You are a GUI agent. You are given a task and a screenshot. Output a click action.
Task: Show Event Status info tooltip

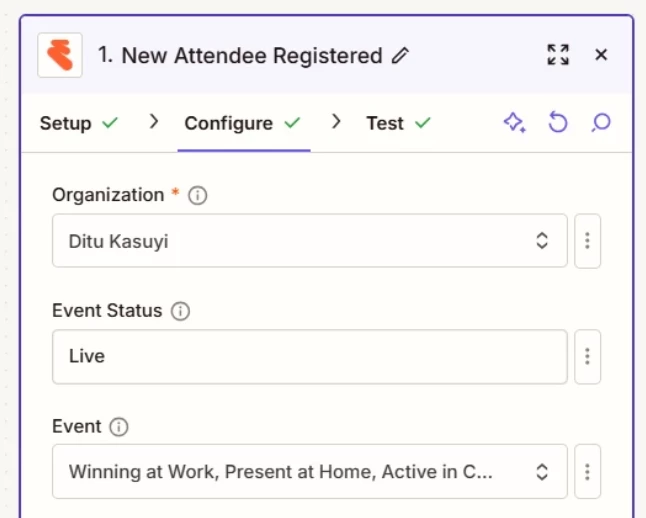[181, 311]
